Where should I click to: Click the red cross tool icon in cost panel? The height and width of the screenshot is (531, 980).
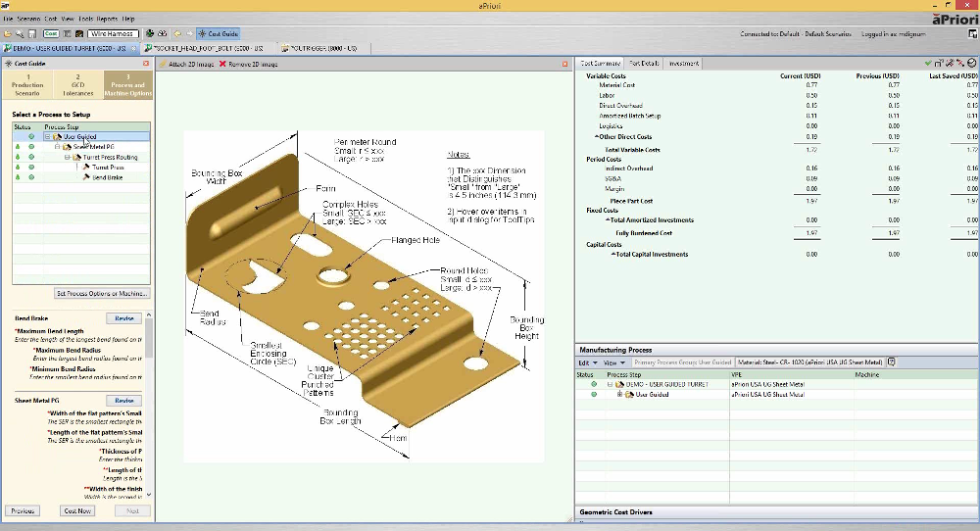(x=960, y=63)
